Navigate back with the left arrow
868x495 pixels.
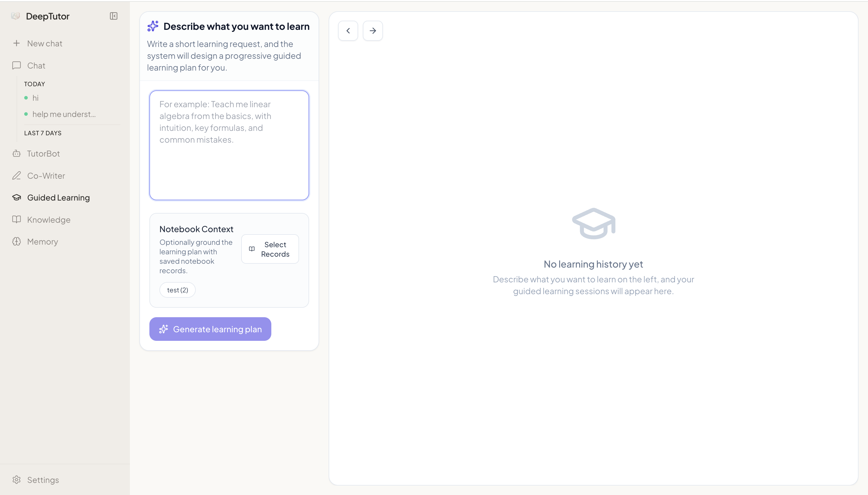click(348, 30)
